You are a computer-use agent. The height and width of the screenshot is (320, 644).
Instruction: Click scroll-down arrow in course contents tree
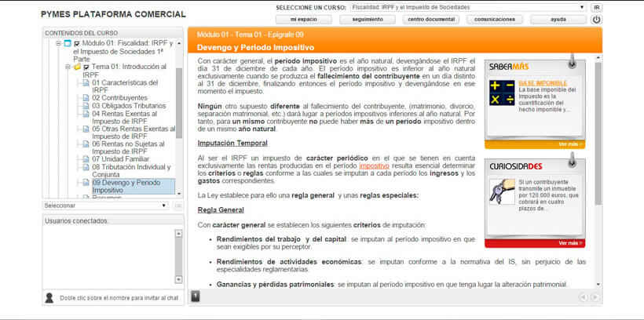[179, 193]
